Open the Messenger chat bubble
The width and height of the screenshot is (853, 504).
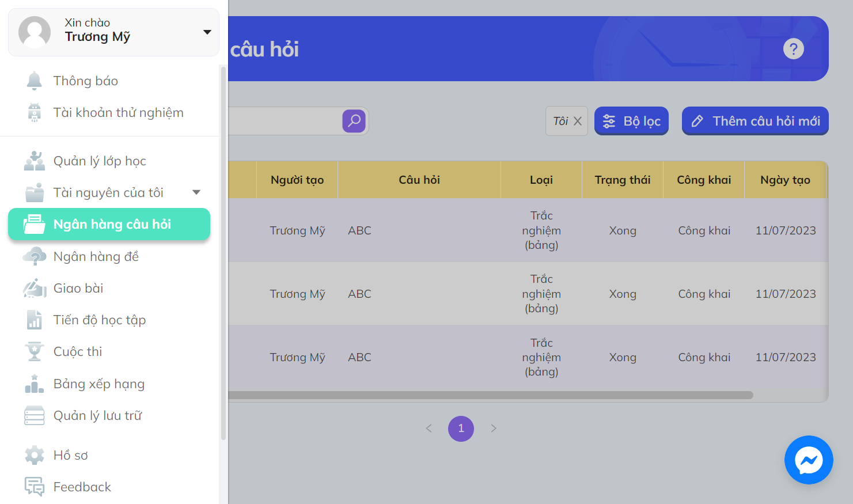(x=809, y=460)
